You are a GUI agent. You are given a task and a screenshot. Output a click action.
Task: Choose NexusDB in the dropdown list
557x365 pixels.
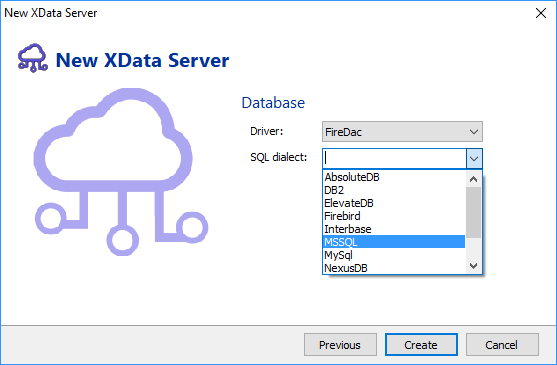click(x=394, y=268)
